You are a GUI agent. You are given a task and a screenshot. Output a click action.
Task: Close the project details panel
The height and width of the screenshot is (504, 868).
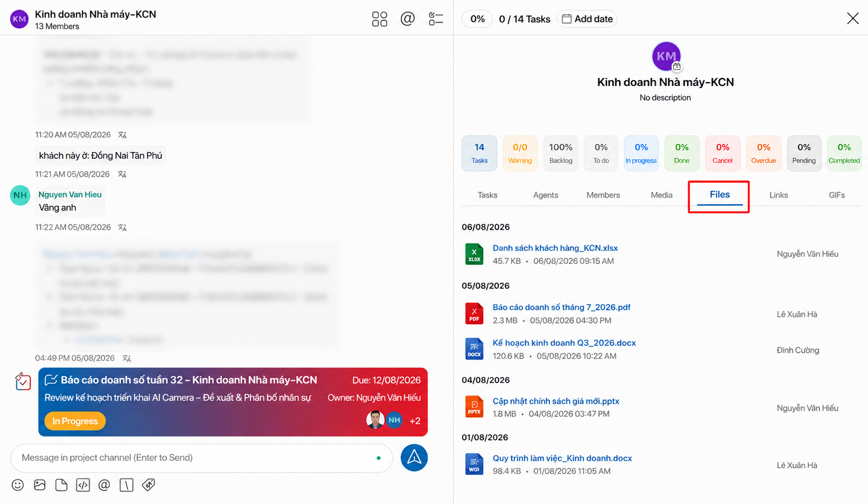pyautogui.click(x=853, y=18)
